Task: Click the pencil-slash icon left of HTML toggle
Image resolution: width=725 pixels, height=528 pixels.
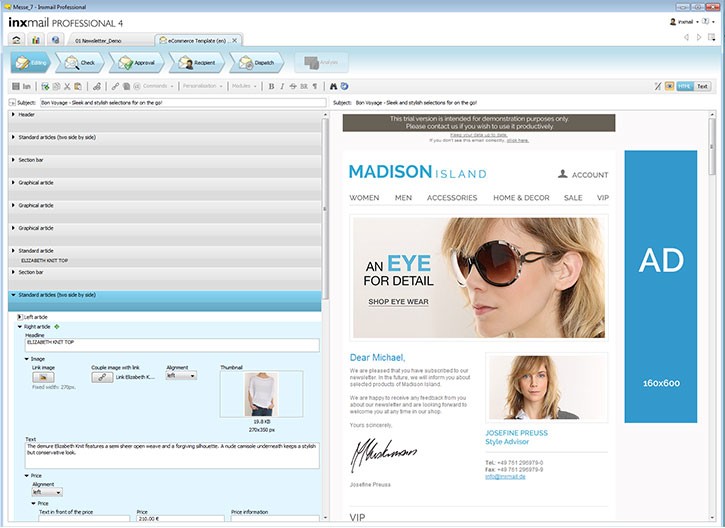Action: tap(658, 86)
